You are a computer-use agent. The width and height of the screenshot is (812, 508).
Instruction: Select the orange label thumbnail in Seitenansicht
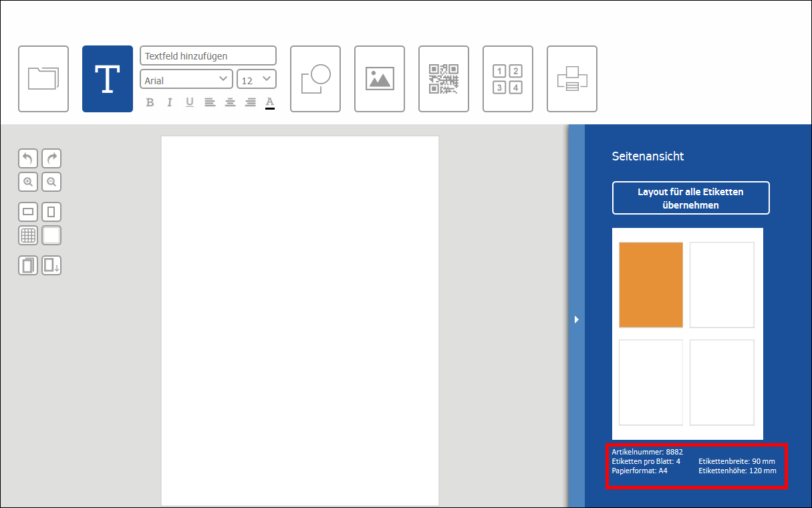(x=650, y=285)
